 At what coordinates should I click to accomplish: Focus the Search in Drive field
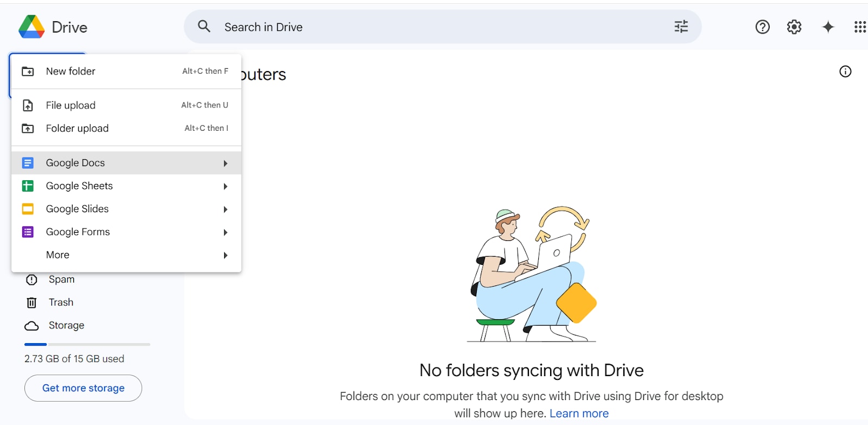pos(443,27)
